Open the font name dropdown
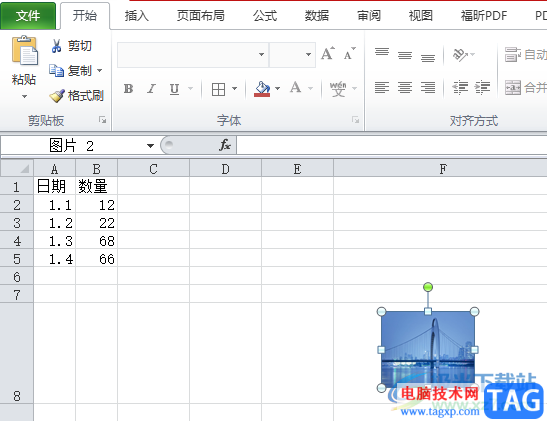This screenshot has width=547, height=421. click(x=261, y=54)
